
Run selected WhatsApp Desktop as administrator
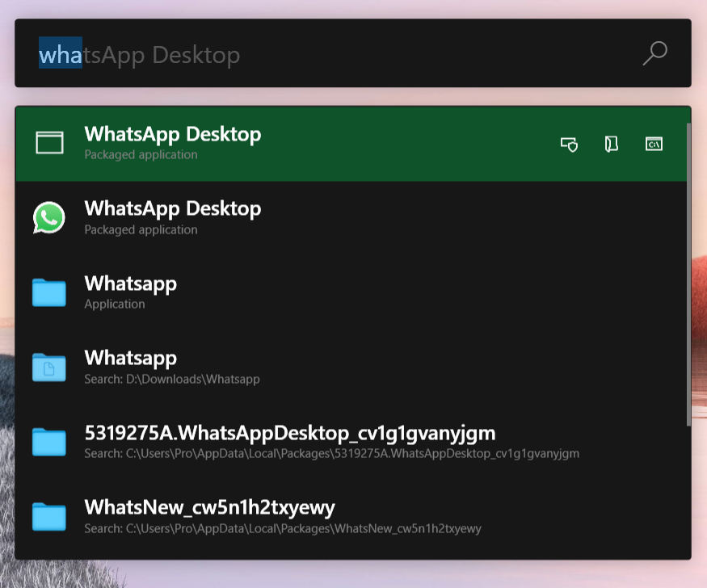tap(569, 145)
